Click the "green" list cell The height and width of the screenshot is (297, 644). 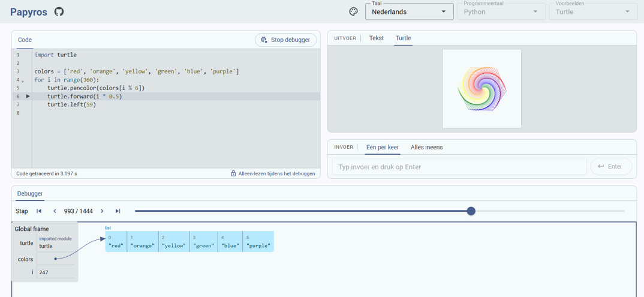pyautogui.click(x=204, y=242)
